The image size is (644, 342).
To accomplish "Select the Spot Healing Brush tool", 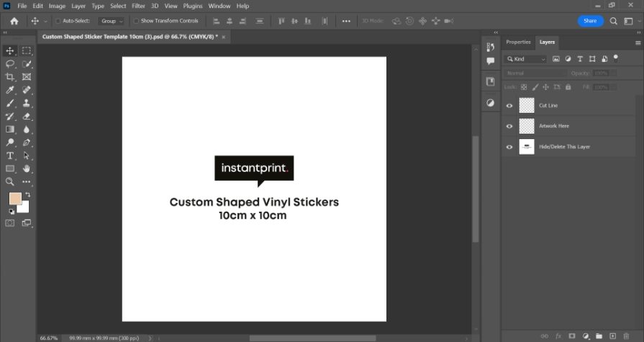I will (x=27, y=90).
